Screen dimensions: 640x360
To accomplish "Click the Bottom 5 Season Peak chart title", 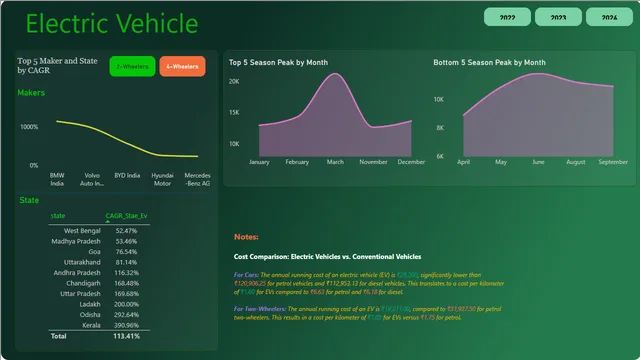I will click(x=489, y=62).
